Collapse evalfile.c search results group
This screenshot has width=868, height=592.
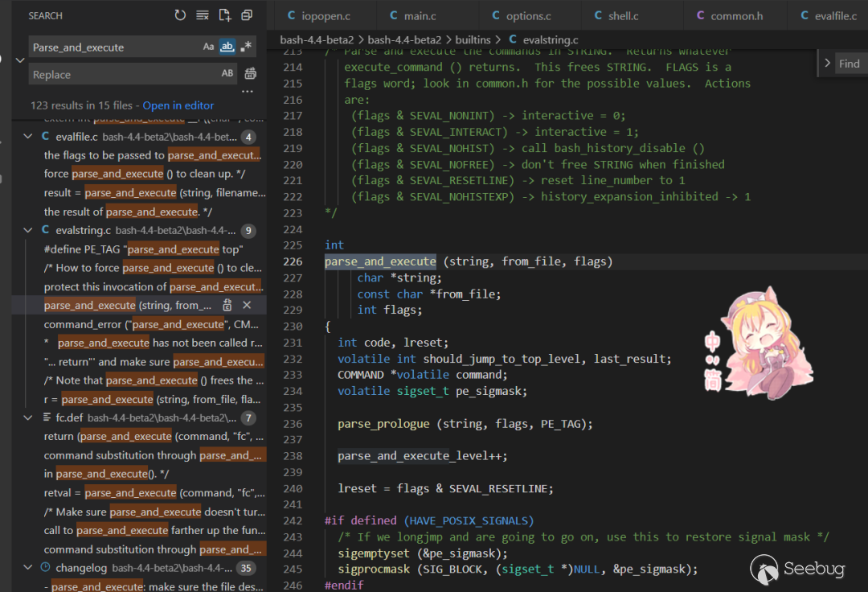click(x=29, y=137)
